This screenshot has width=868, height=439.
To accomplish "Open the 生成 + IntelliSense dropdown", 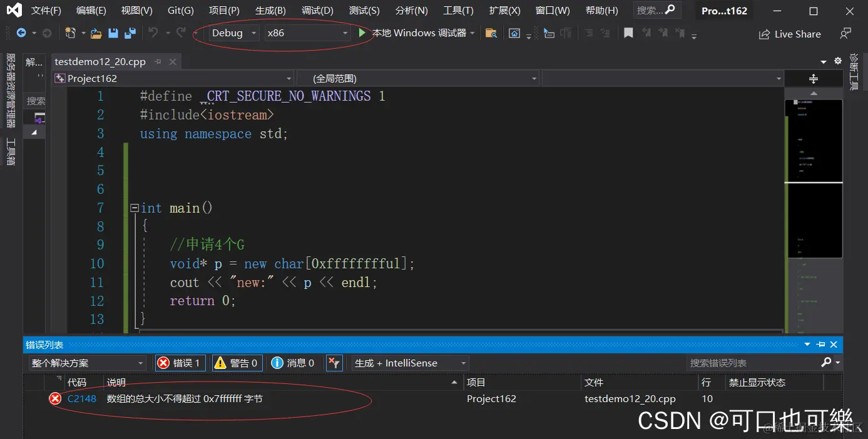I will [x=410, y=363].
